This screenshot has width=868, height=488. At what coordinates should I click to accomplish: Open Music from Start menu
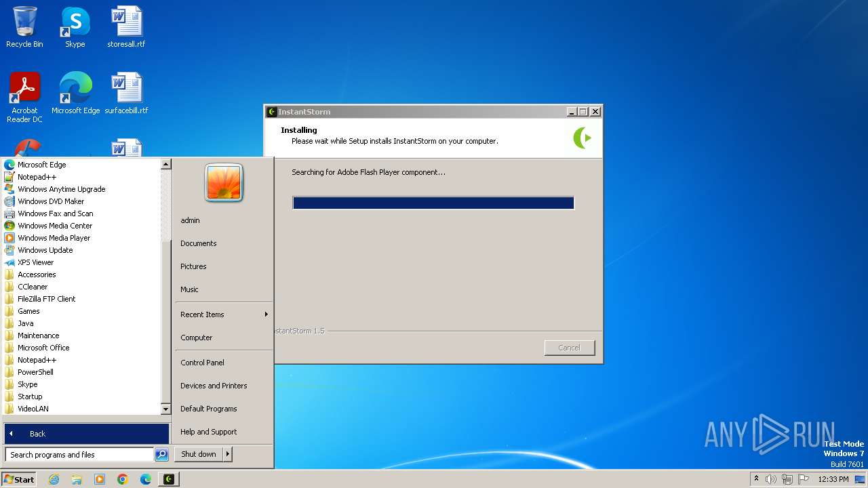pos(224,289)
